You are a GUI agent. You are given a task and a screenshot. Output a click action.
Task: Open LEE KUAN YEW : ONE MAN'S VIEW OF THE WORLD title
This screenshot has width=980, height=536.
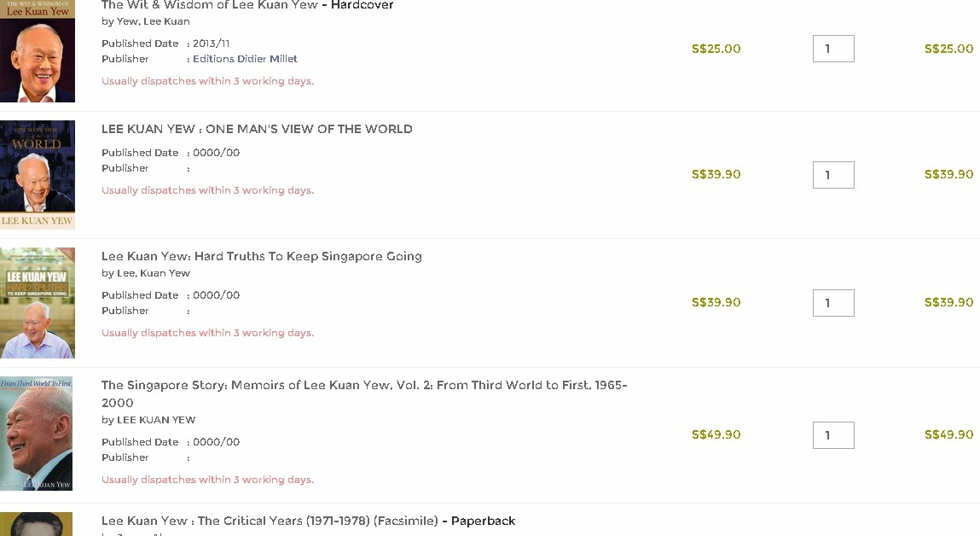[x=257, y=129]
